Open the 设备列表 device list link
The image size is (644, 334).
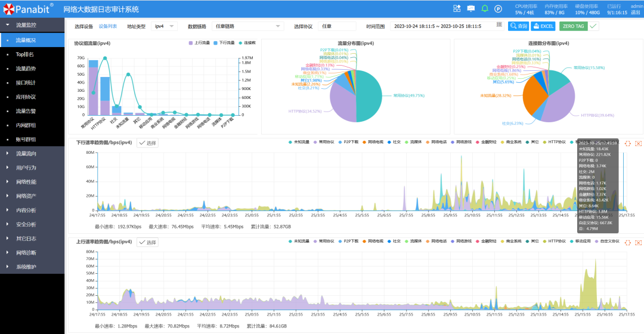107,26
